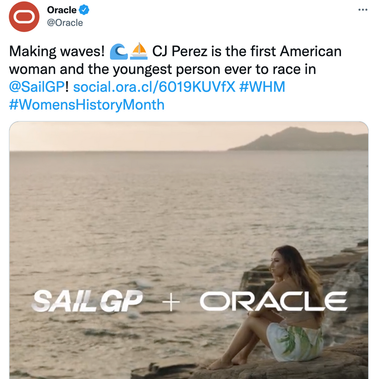Open the @SailGP mention
This screenshot has width=379, height=379.
coord(37,87)
